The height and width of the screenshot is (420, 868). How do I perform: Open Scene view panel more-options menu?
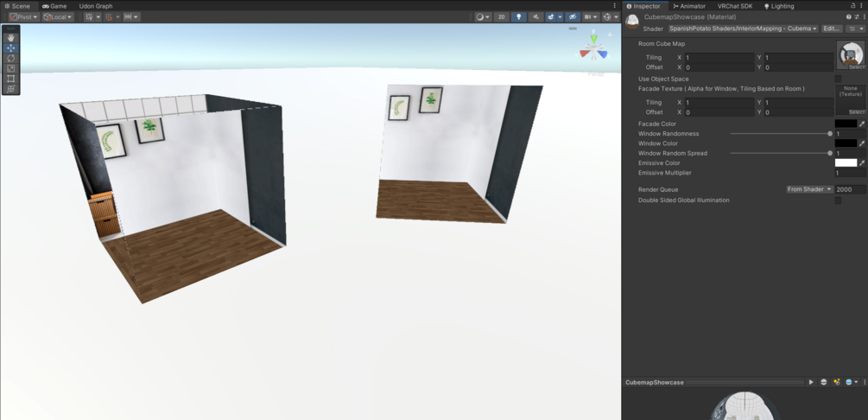614,5
